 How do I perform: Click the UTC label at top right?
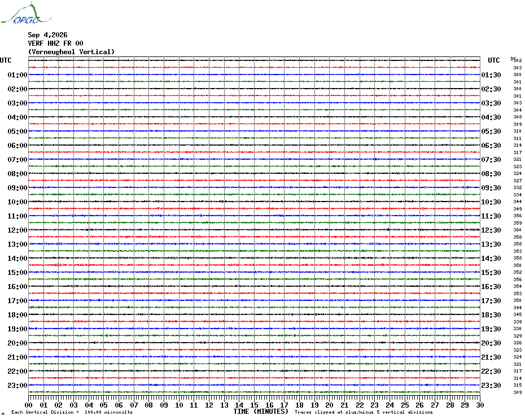[x=493, y=60]
